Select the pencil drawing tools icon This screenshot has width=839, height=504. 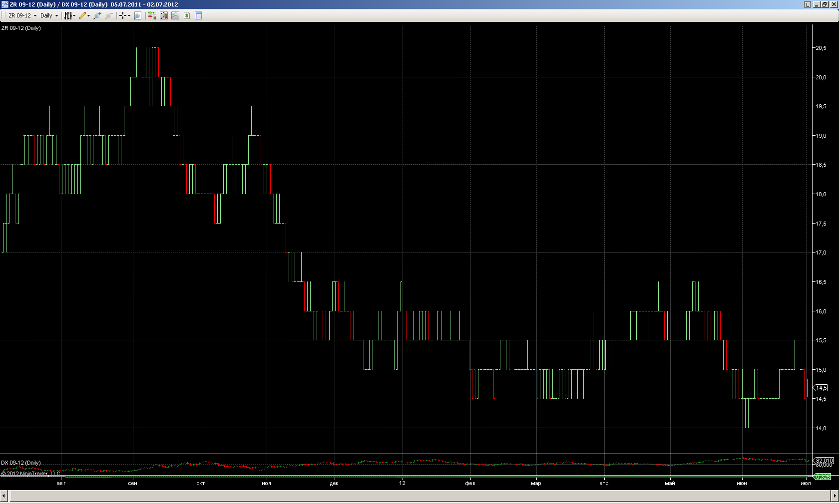pos(82,15)
